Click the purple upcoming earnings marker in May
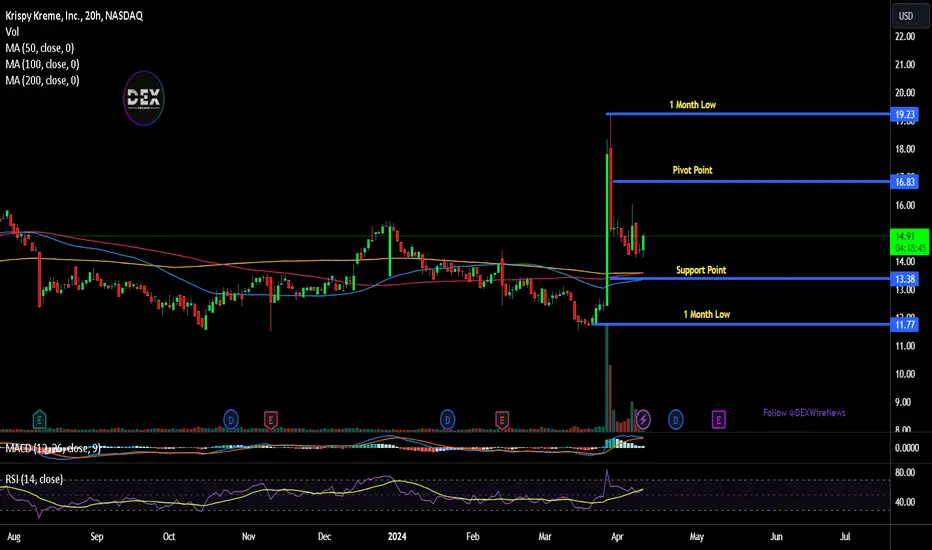This screenshot has width=932, height=550. point(719,420)
